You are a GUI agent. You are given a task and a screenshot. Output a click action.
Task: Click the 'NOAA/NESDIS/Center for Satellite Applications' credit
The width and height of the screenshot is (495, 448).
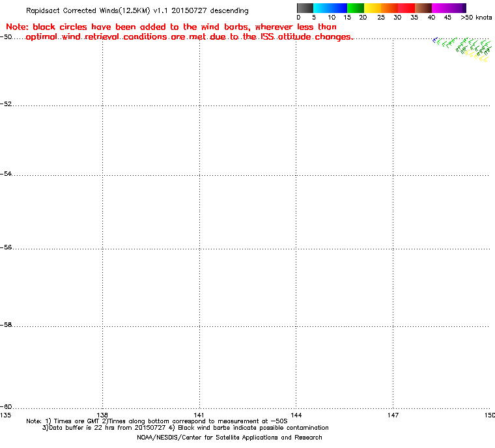[x=229, y=438]
